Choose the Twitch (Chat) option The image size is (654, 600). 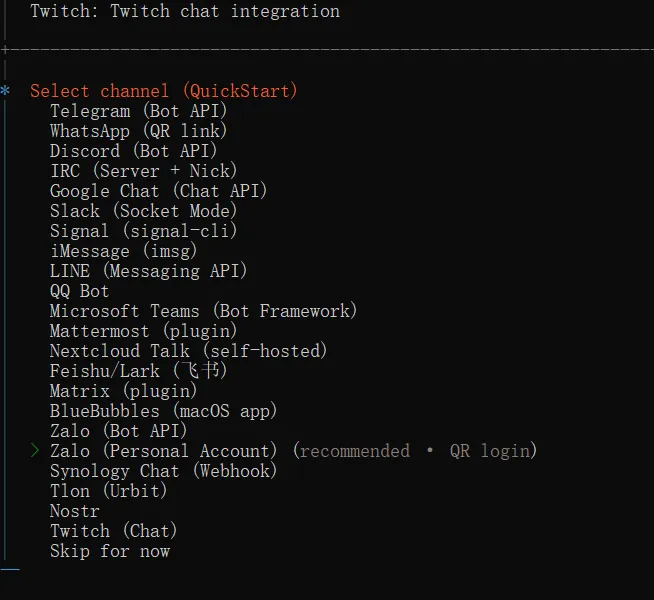[x=113, y=531]
